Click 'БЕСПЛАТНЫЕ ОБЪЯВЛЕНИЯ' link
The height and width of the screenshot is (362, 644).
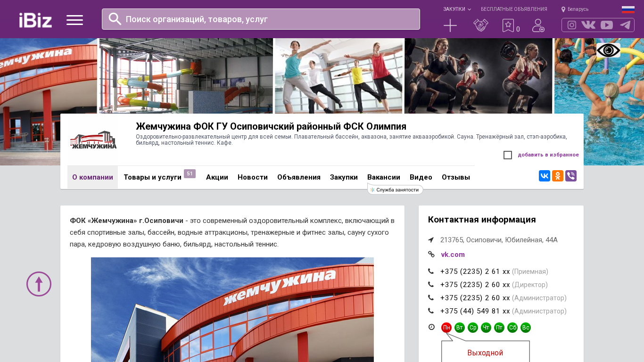514,9
